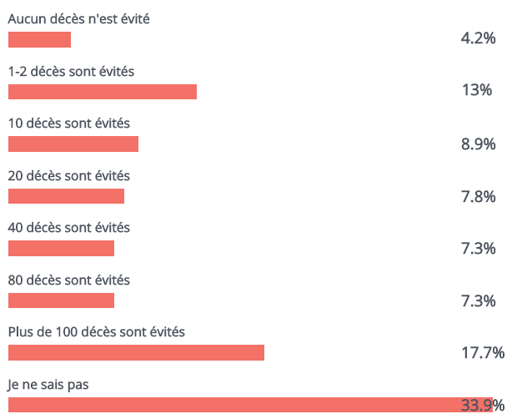The width and height of the screenshot is (532, 419).
Task: Click the bar under '20 décès sont évités'
Action: click(66, 196)
